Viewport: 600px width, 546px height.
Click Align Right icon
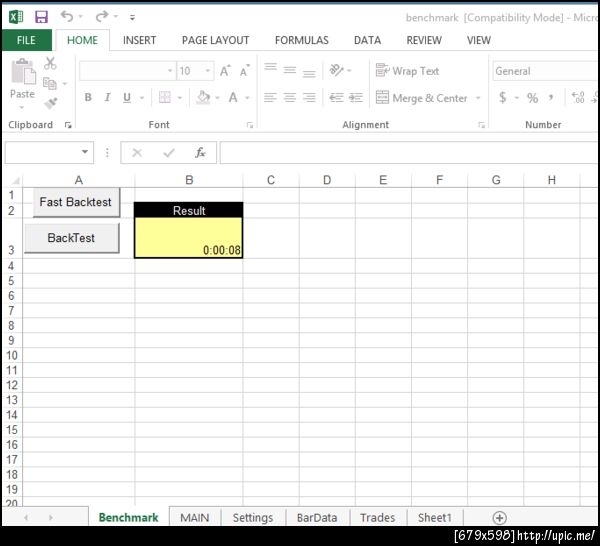(x=309, y=98)
